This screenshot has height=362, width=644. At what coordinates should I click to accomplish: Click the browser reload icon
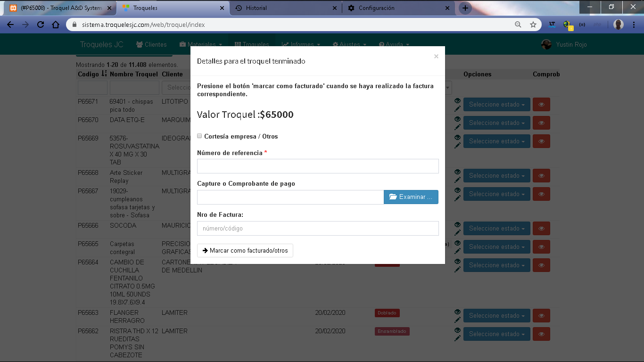click(x=41, y=25)
